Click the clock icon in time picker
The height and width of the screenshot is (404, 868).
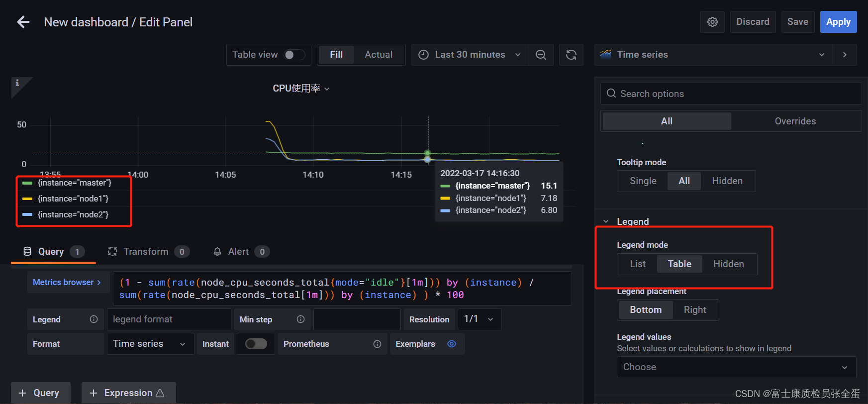point(423,55)
